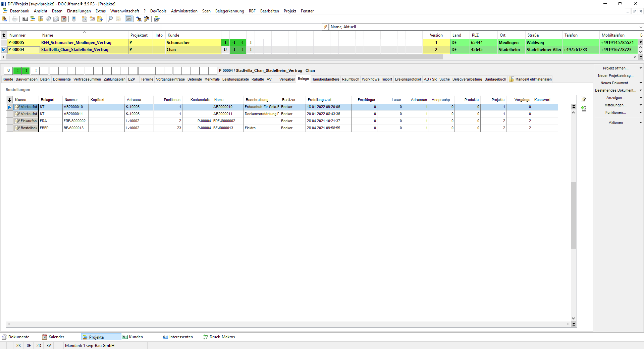Image resolution: width=644 pixels, height=349 pixels.
Task: Click the horizontal scrollbar under Bestellungen table
Action: click(288, 324)
